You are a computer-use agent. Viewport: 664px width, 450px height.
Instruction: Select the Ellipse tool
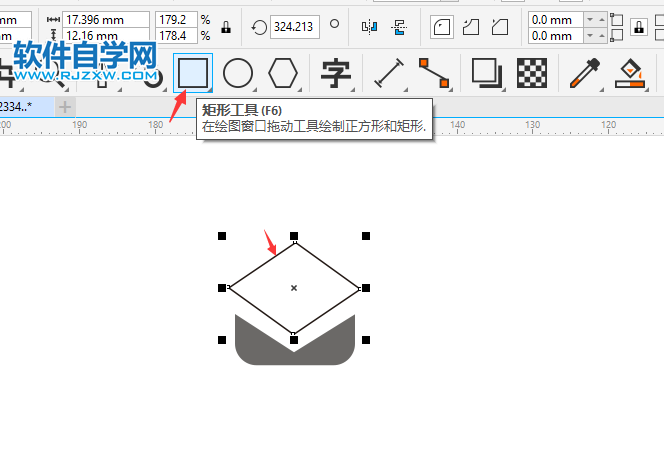238,73
